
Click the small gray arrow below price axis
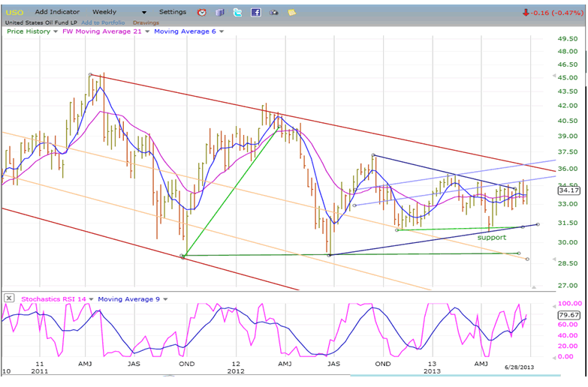click(x=534, y=286)
